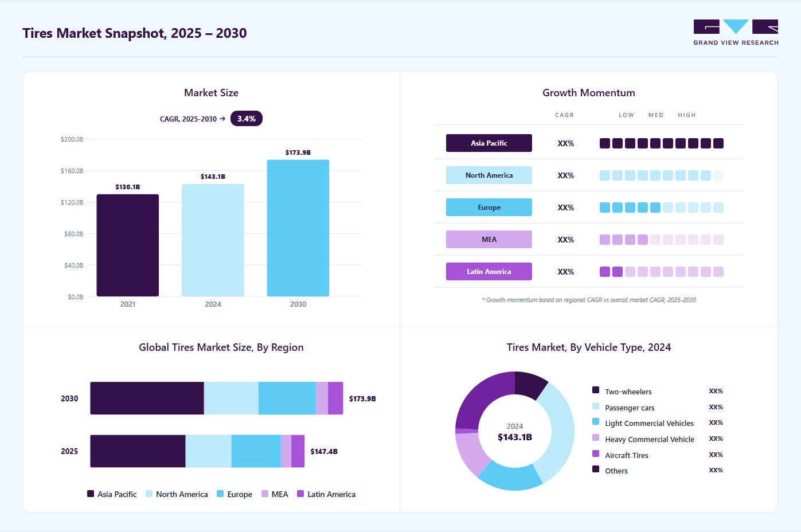Click the large purple donut slice
The image size is (801, 532).
point(482,397)
